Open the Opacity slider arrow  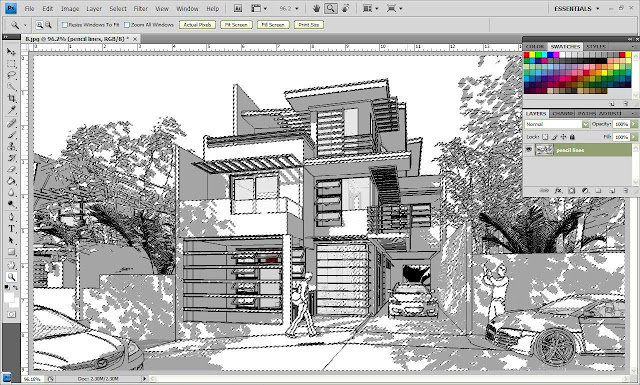click(634, 124)
